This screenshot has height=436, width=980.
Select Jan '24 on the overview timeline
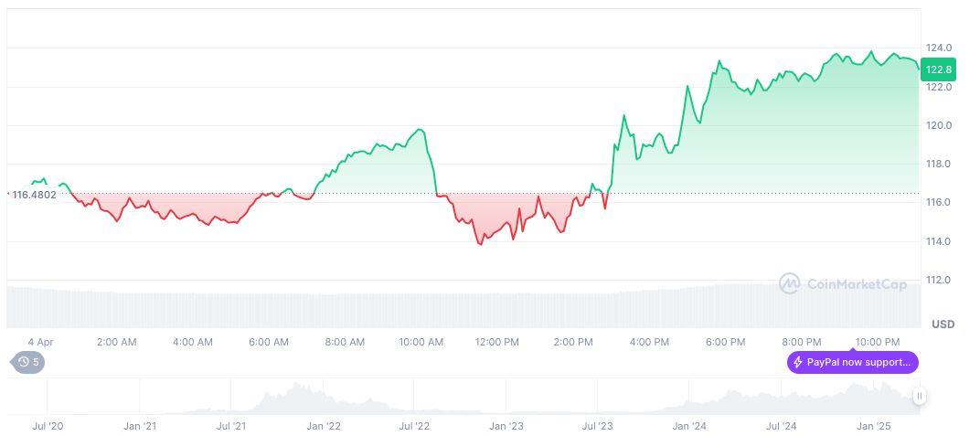[688, 426]
